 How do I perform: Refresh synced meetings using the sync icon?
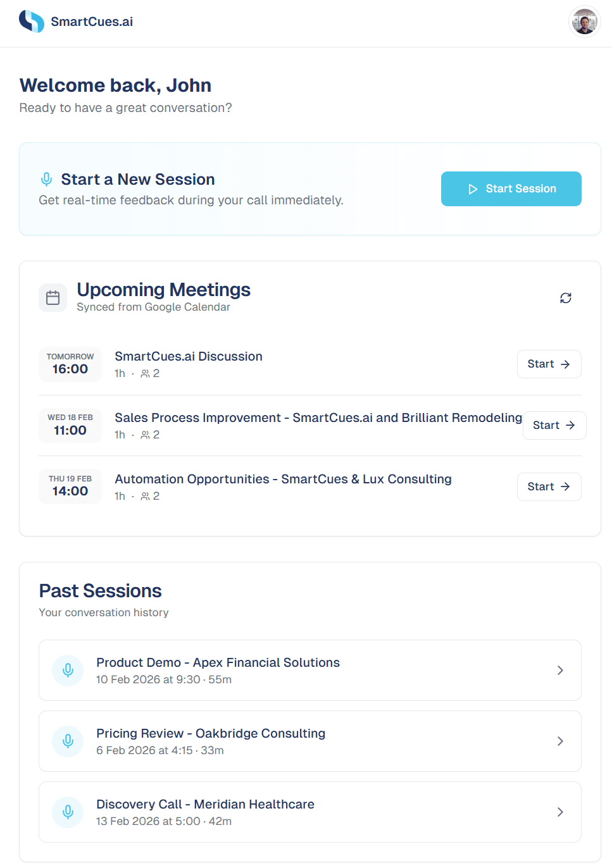565,297
